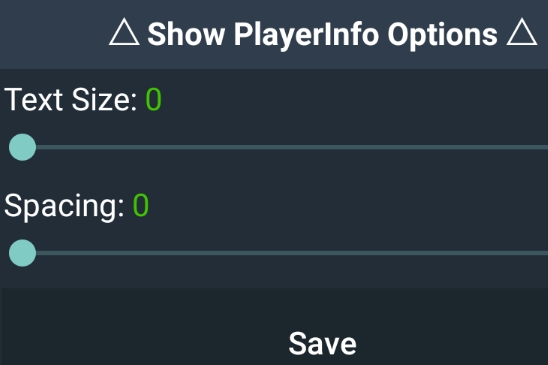
Task: Click the Spacing slider handle
Action: click(22, 253)
